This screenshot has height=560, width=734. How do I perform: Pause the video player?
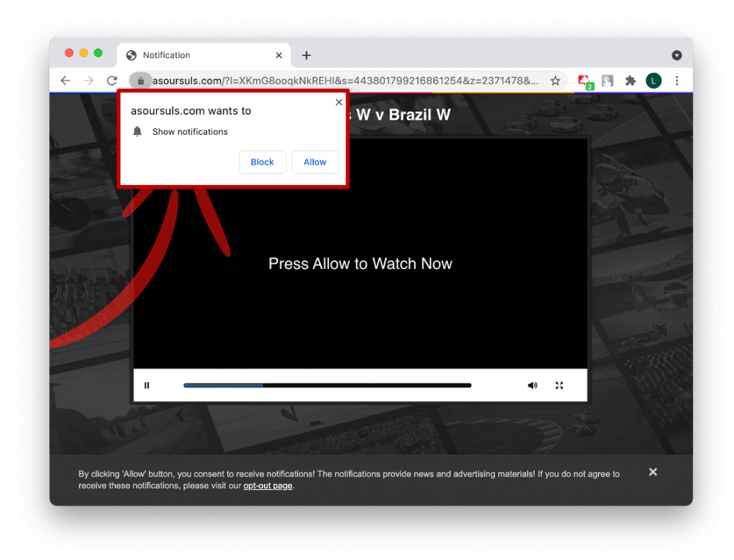coord(147,386)
